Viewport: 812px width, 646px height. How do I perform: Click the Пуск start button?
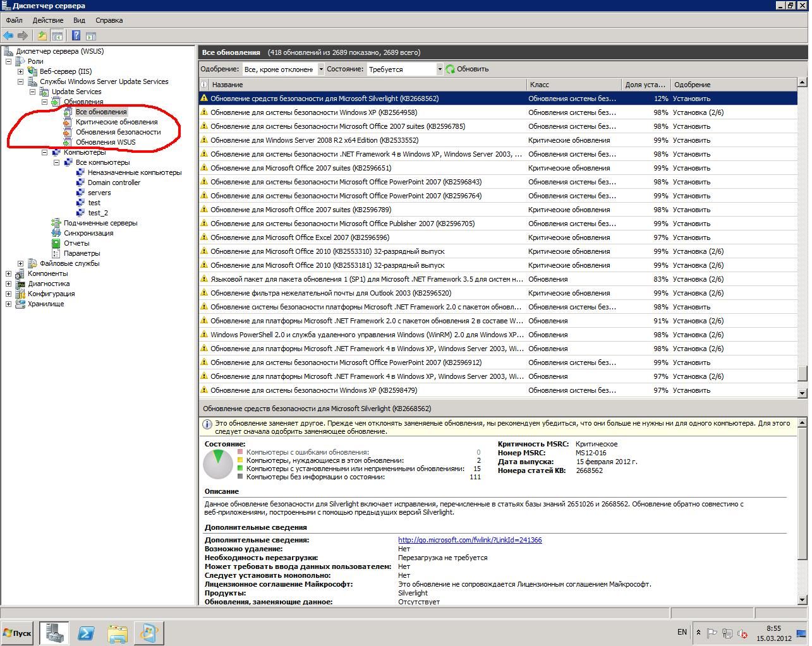[x=18, y=633]
